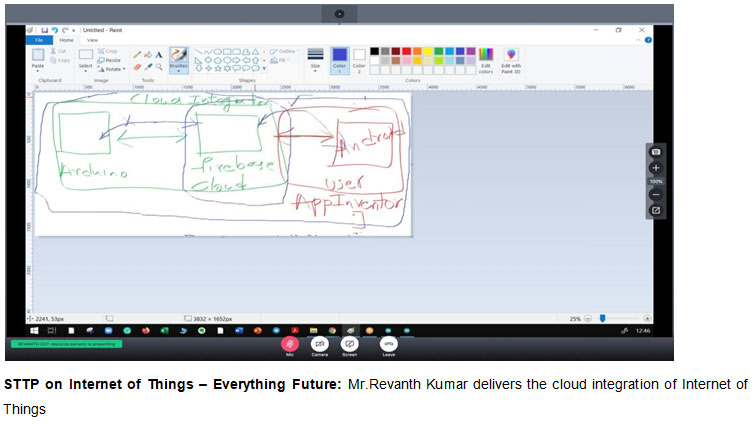Switch to the View ribbon tab
The height and width of the screenshot is (425, 754).
pyautogui.click(x=91, y=40)
